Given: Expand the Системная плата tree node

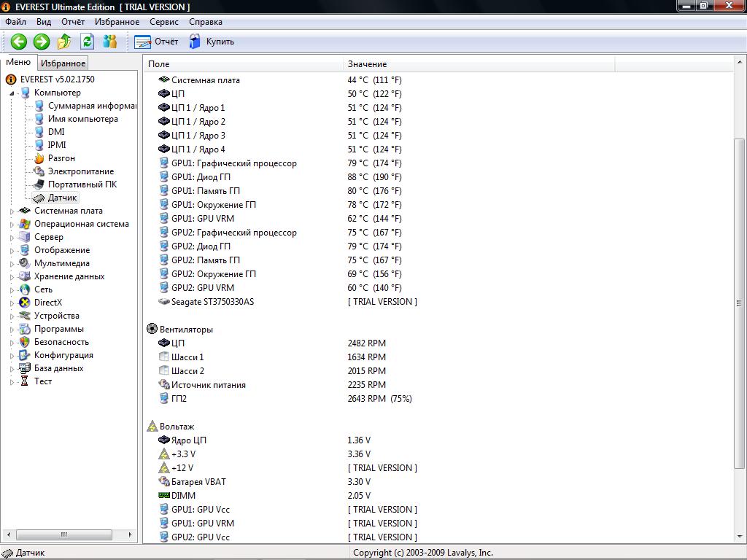Looking at the screenshot, I should (12, 211).
